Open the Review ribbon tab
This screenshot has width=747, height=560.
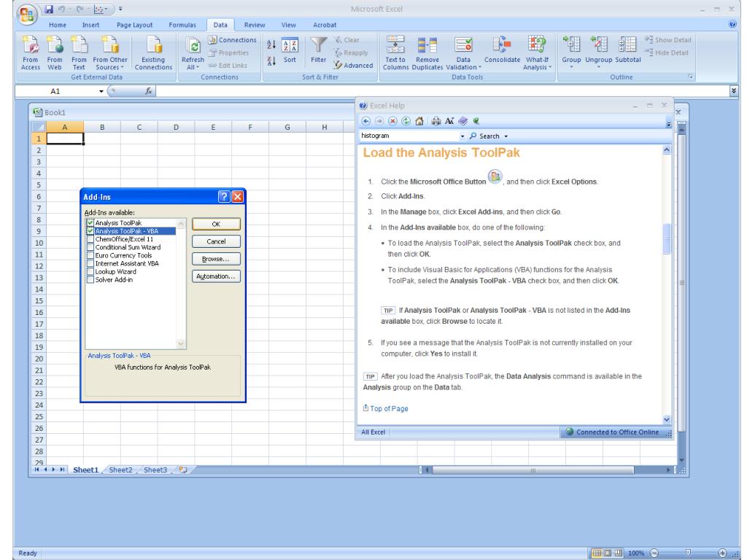[255, 25]
